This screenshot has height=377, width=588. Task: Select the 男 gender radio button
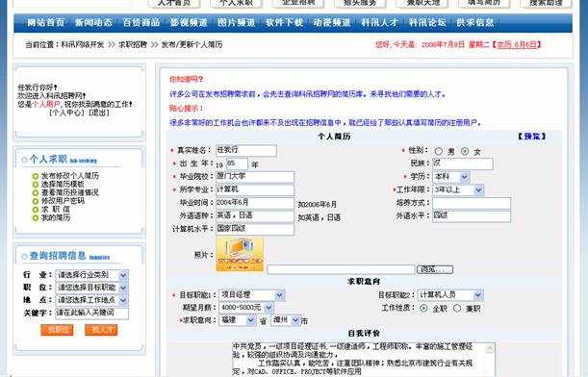click(439, 151)
